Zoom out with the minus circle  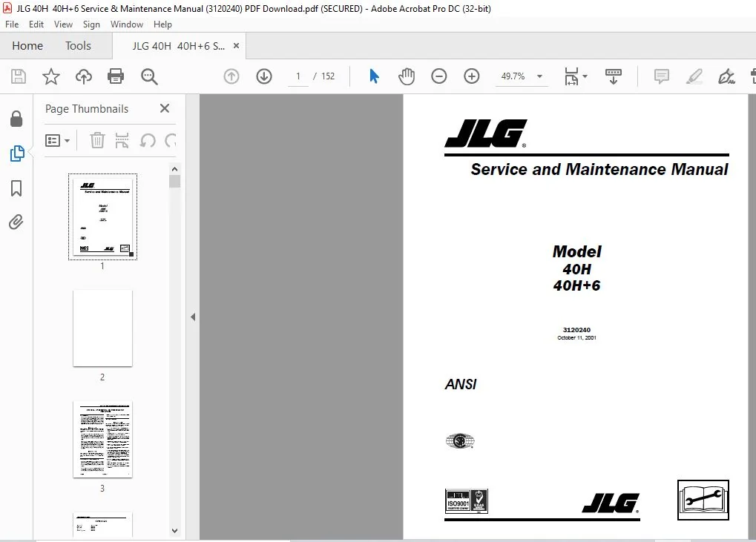pos(438,76)
